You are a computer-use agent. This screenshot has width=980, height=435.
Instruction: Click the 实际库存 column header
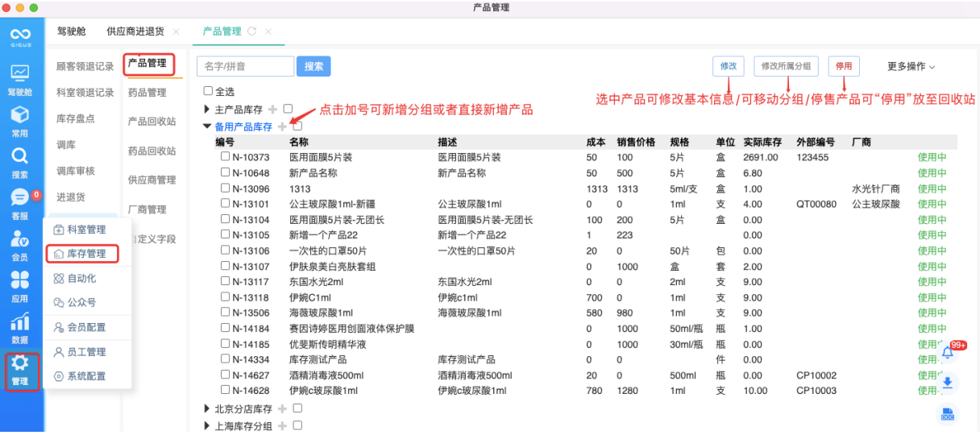pyautogui.click(x=762, y=142)
